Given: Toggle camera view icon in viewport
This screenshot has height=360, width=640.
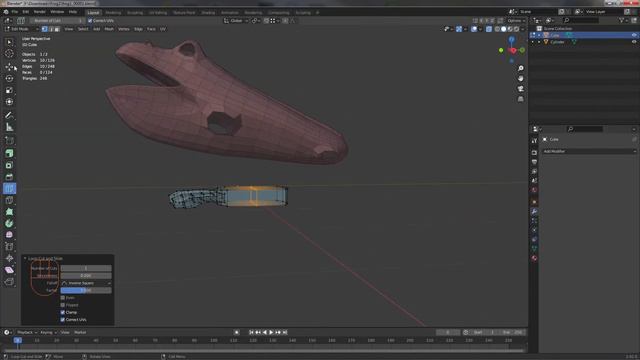Looking at the screenshot, I should coord(520,89).
